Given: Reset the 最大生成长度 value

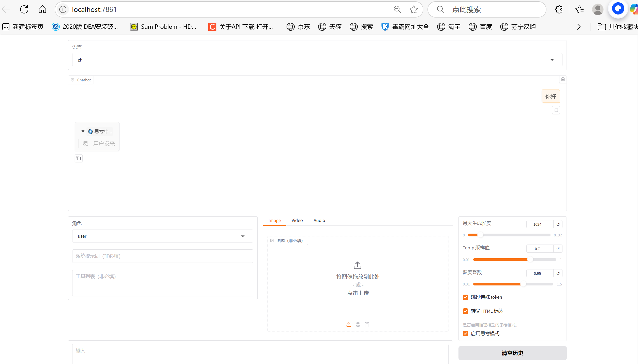Looking at the screenshot, I should (x=558, y=224).
